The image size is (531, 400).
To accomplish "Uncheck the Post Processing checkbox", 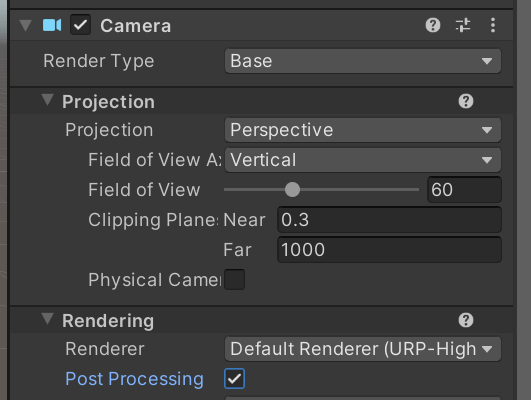I will 234,378.
